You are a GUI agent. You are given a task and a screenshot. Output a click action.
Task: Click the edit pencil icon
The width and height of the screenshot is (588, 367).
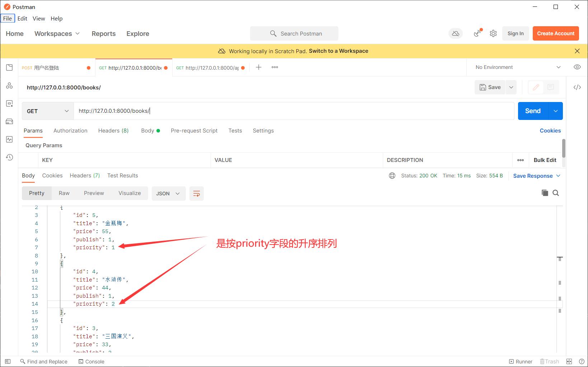[x=536, y=87]
